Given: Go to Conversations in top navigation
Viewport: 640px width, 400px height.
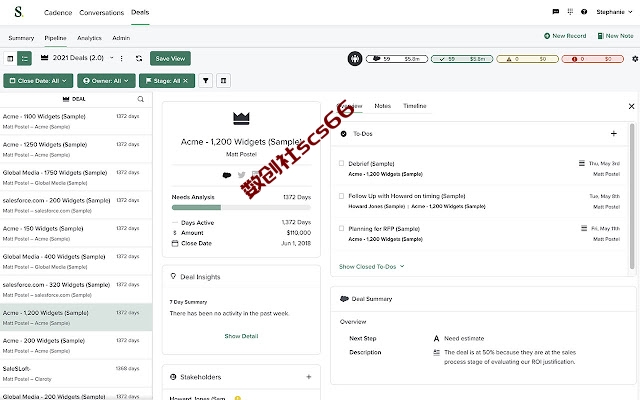Looking at the screenshot, I should point(101,13).
